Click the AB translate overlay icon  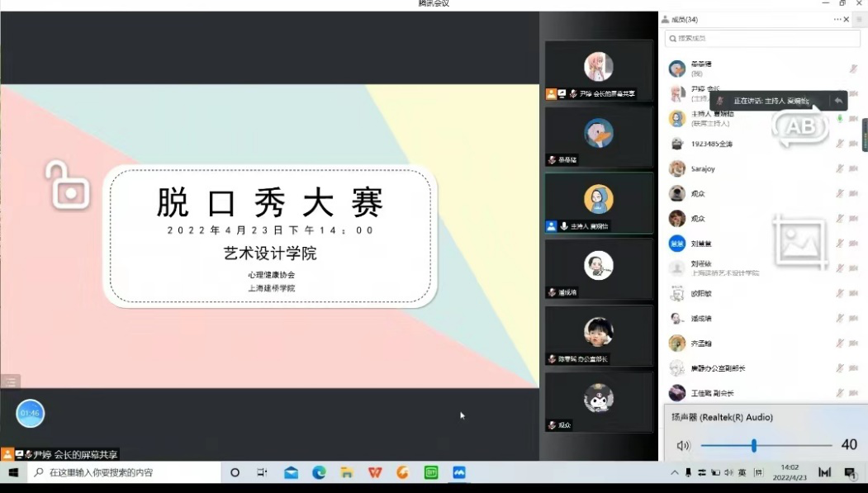[x=799, y=126]
